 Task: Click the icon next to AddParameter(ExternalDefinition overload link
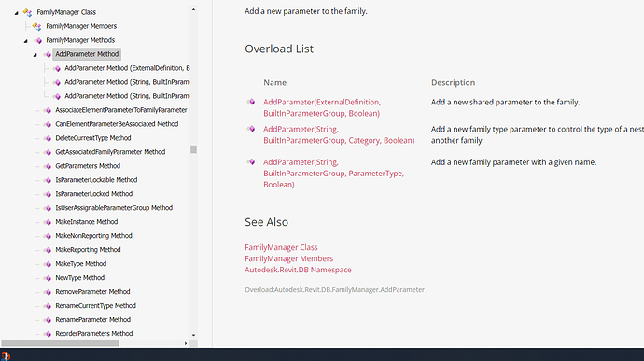coord(250,102)
